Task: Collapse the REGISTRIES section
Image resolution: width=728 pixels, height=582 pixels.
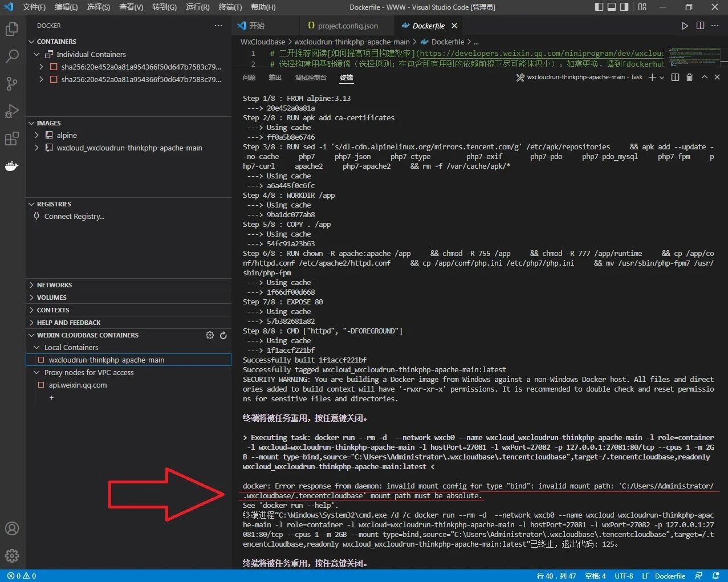Action: click(54, 204)
